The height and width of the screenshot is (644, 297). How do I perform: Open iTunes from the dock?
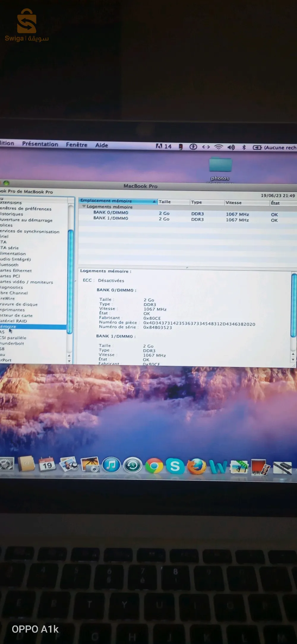(x=111, y=465)
